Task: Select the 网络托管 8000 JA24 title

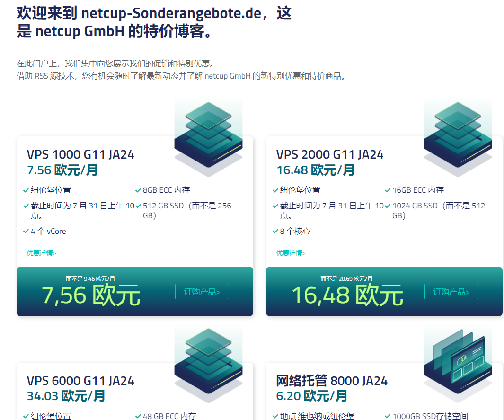Action: 332,381
